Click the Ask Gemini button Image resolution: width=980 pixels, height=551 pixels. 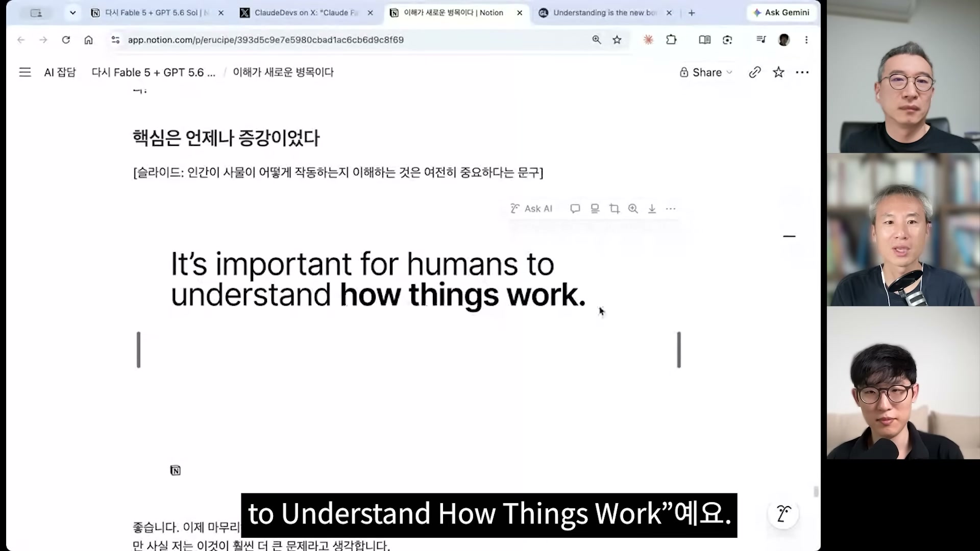[x=781, y=13]
